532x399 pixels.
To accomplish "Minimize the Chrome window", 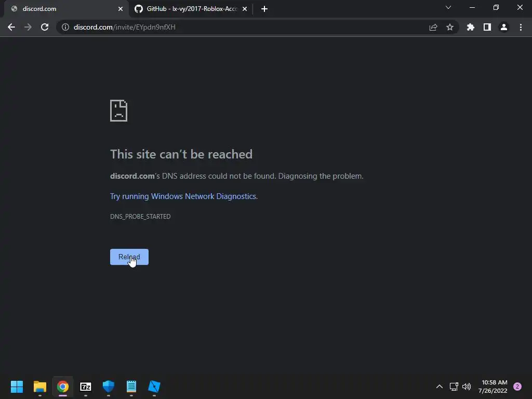I will click(x=472, y=7).
